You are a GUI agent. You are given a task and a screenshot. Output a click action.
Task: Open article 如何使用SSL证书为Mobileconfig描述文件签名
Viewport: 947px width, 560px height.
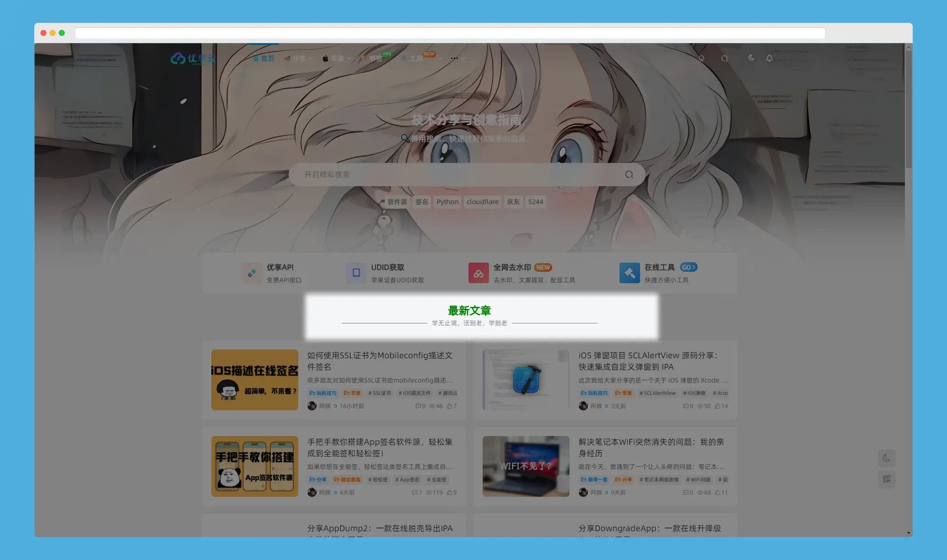[x=380, y=361]
